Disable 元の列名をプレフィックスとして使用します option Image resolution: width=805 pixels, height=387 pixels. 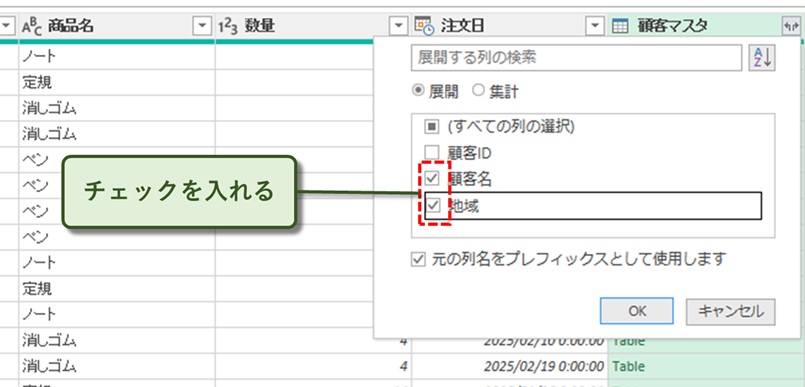coord(418,260)
